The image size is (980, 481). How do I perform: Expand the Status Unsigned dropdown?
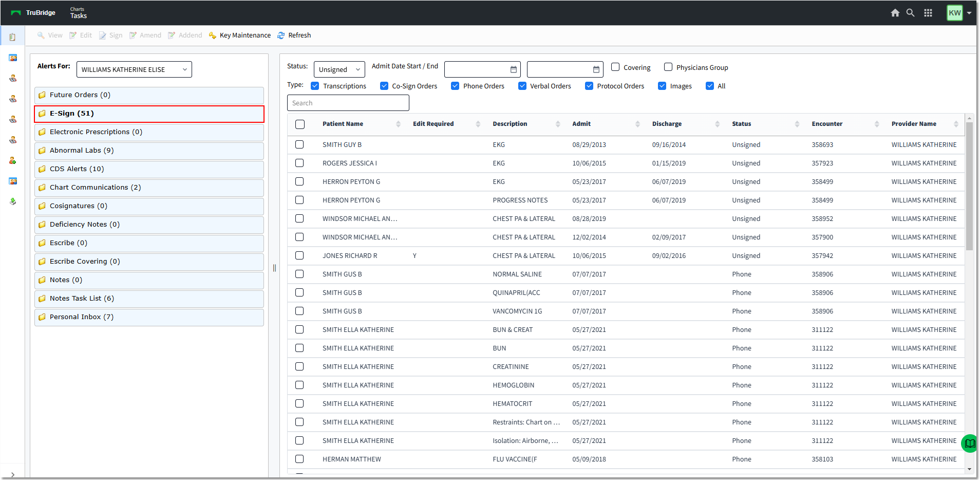[x=340, y=69]
